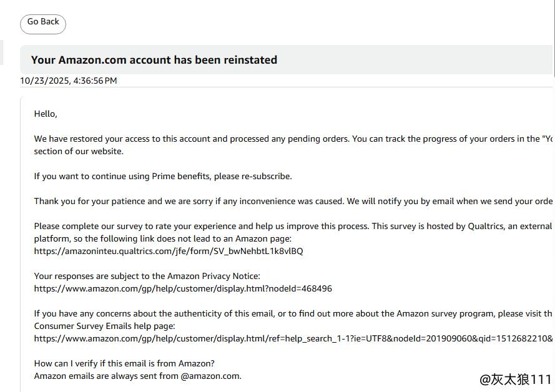
Task: Click the 'Consumer Survey Emails help page:' line
Action: point(104,326)
